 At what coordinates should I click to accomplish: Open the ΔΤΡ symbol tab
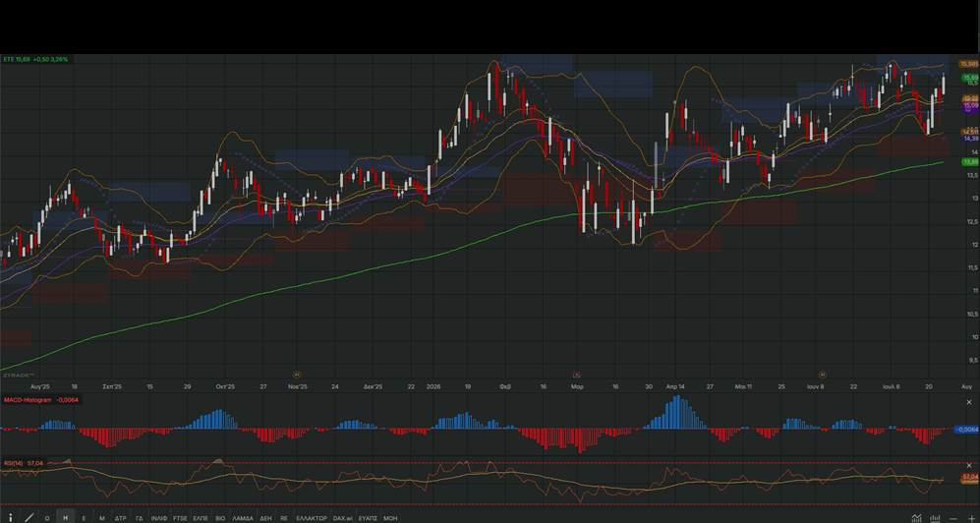click(x=121, y=518)
